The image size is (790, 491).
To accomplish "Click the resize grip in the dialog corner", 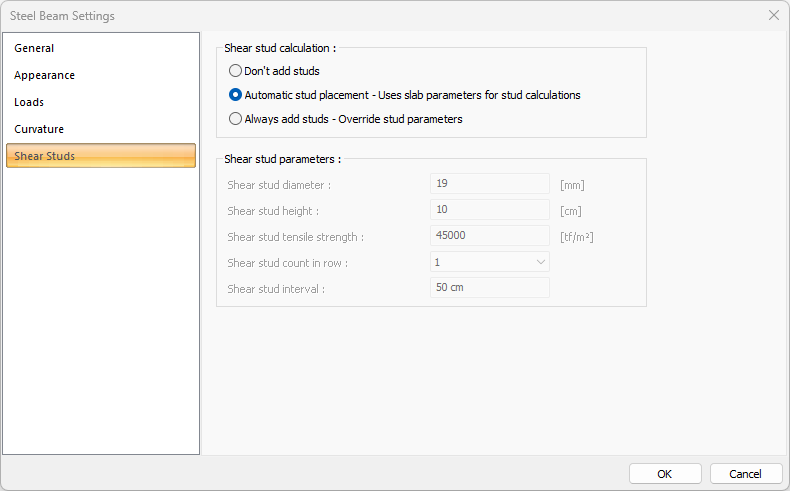I will 784,485.
